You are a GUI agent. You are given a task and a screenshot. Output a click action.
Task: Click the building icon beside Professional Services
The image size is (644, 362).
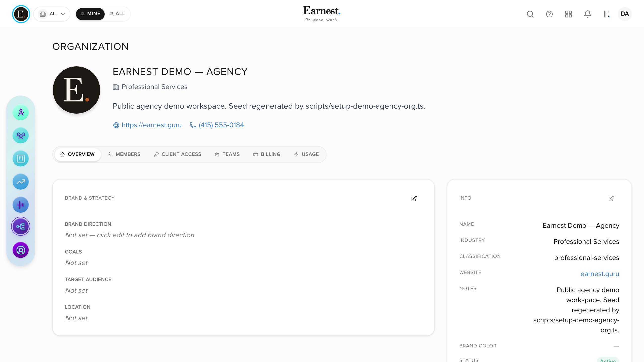click(116, 87)
